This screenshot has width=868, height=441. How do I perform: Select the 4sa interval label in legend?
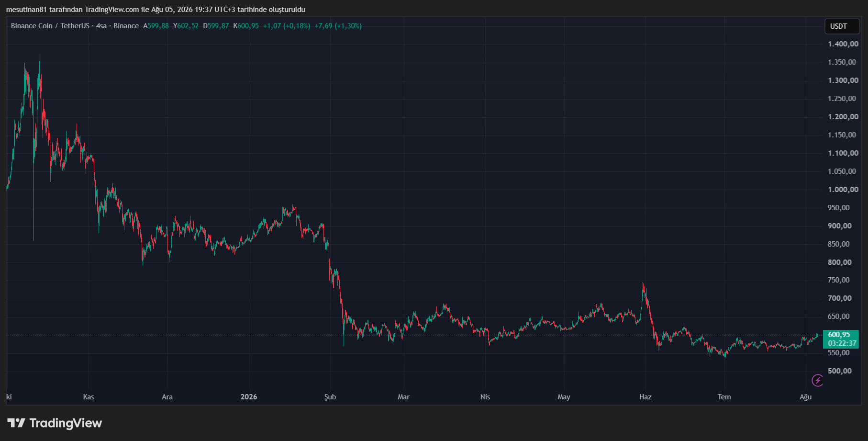101,26
